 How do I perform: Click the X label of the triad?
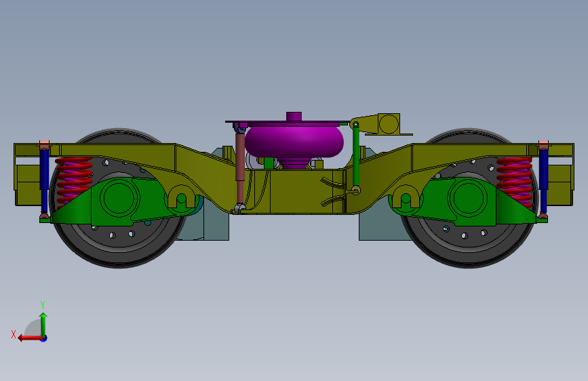[x=14, y=334]
